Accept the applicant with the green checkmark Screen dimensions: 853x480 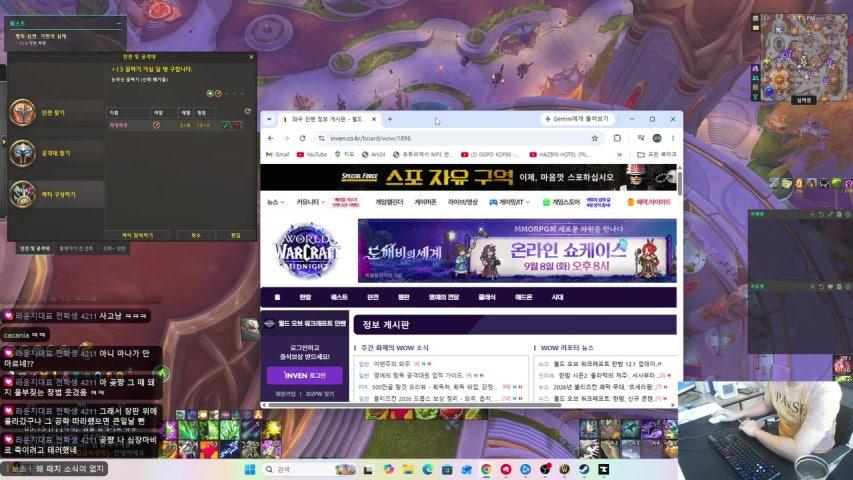(x=226, y=125)
